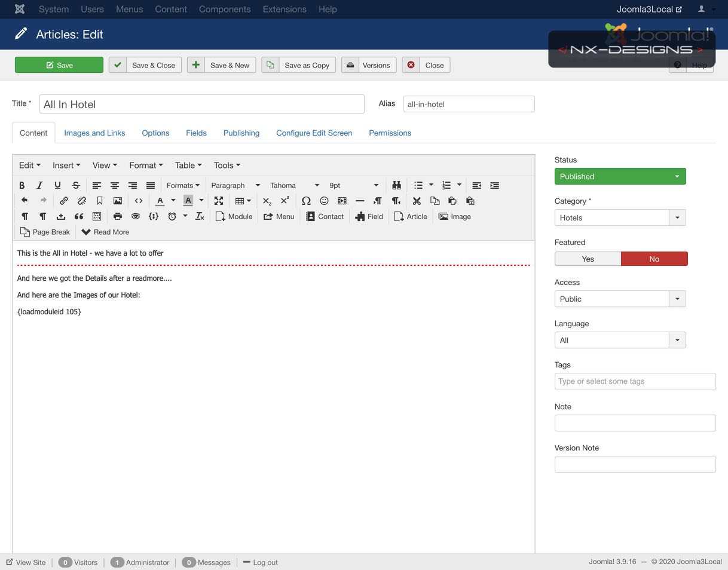The height and width of the screenshot is (570, 728).
Task: Insert a horizontal line
Action: pos(360,201)
